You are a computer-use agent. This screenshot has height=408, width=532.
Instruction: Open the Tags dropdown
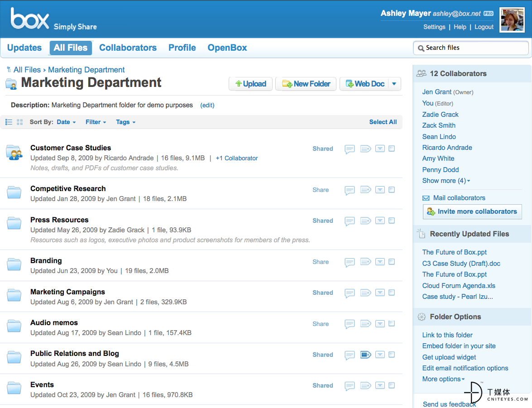click(125, 122)
